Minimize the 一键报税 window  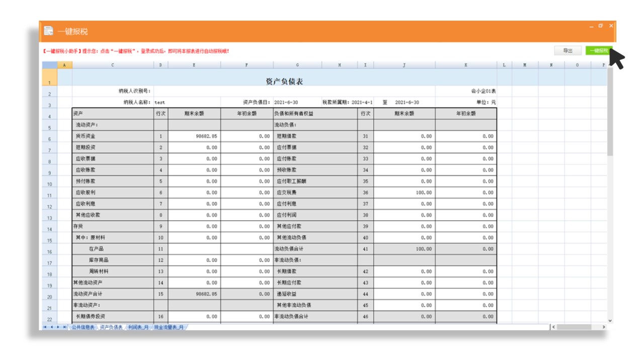(591, 26)
